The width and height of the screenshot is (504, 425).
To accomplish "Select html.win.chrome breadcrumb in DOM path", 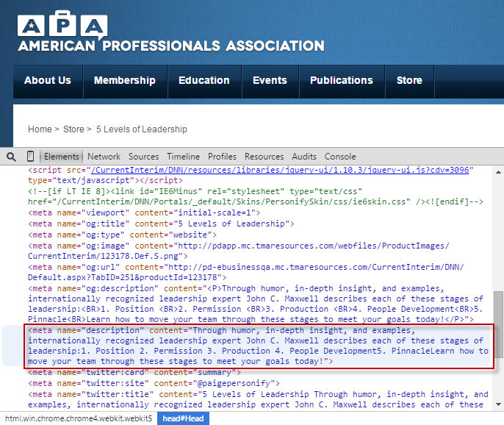I will [x=79, y=418].
